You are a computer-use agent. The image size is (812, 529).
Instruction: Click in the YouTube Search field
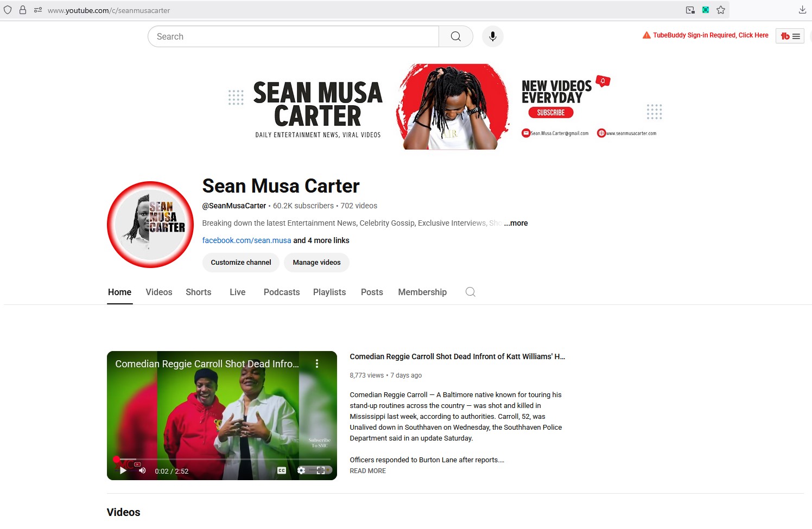click(293, 36)
